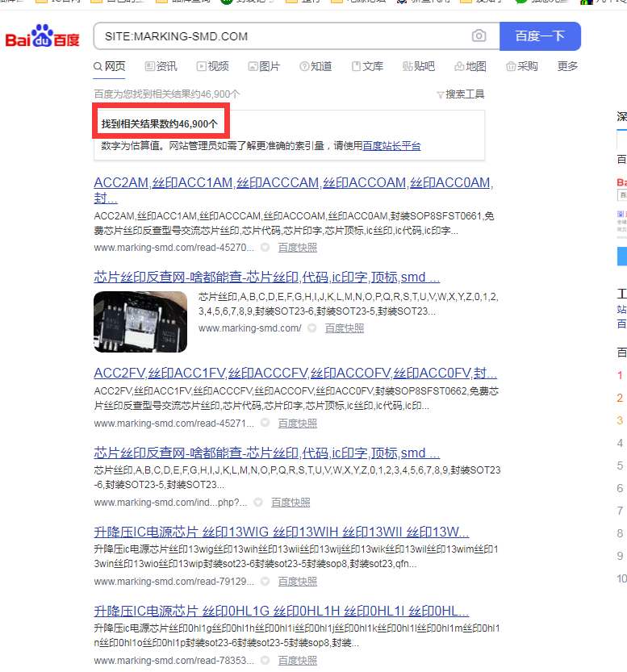Click the icon beside ind...php URL

pos(258,503)
